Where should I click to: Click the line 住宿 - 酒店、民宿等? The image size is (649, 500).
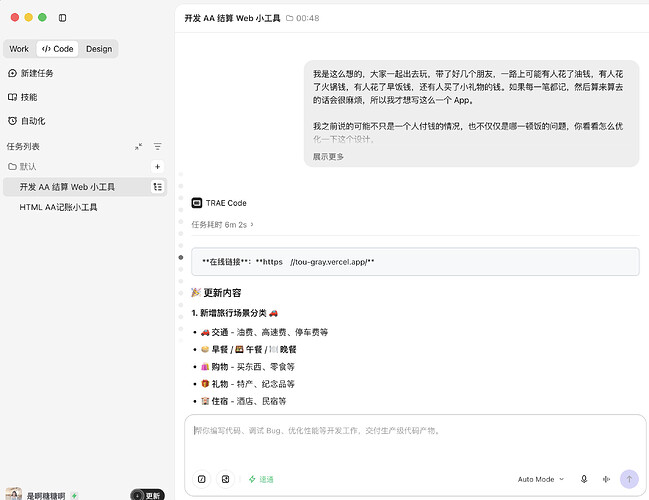(x=244, y=401)
